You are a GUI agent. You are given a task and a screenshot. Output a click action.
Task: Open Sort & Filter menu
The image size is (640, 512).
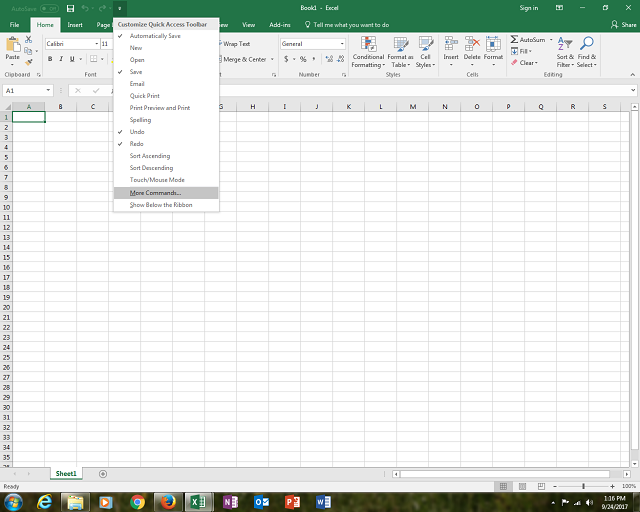(x=565, y=52)
